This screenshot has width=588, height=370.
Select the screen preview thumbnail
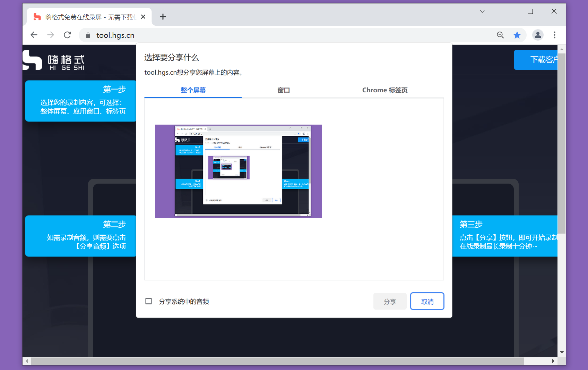[x=238, y=171]
